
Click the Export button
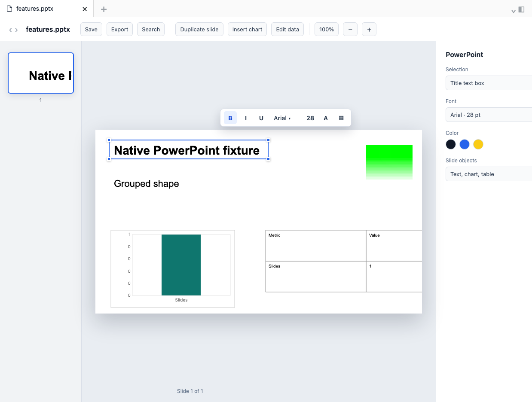point(119,29)
